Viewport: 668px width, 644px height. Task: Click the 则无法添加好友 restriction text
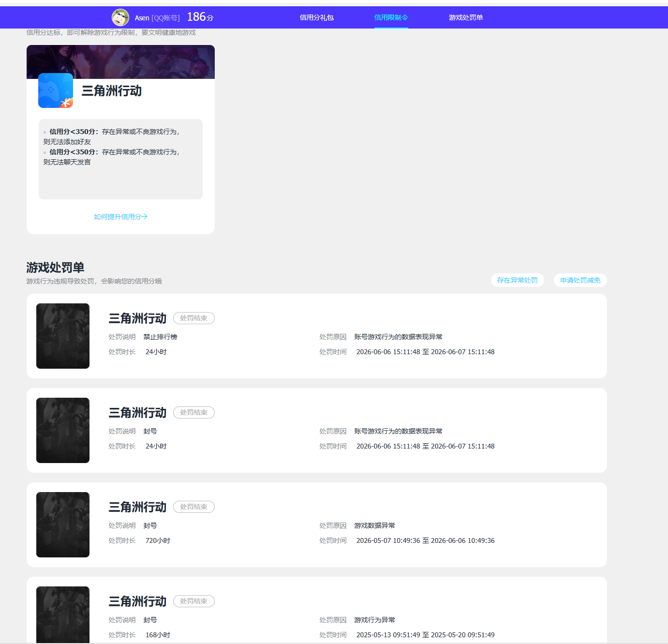tap(67, 142)
